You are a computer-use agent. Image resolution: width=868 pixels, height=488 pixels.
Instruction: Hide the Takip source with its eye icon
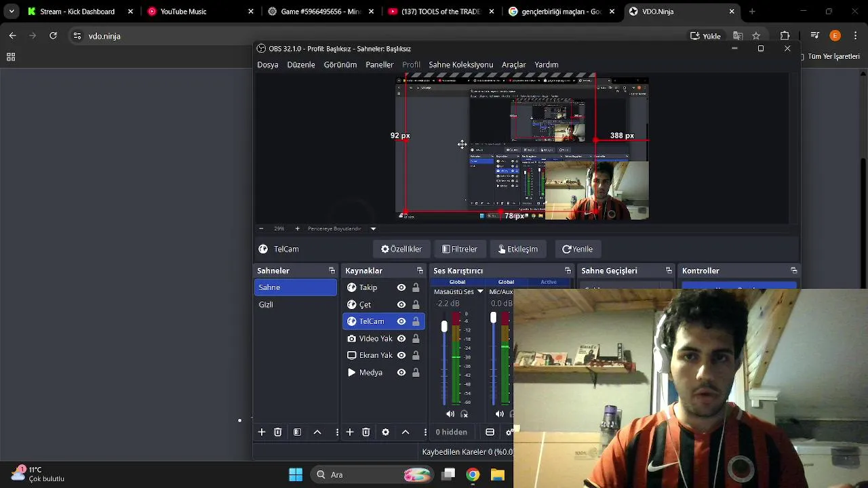[x=401, y=287]
